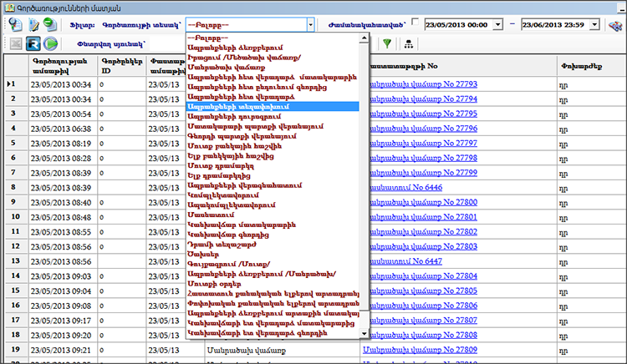Select row header number 19

(x=17, y=350)
